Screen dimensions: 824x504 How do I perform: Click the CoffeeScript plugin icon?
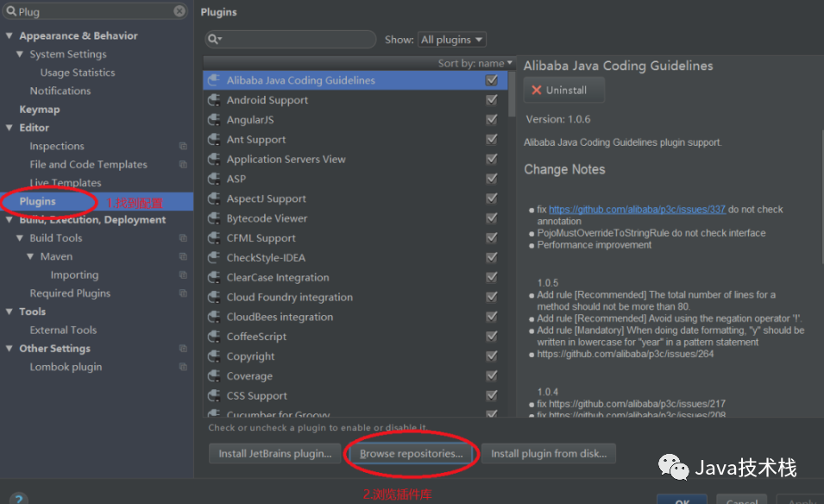click(x=214, y=337)
